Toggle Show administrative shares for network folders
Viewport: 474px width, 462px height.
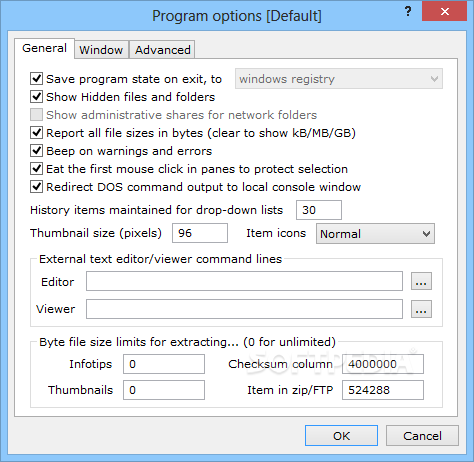click(x=36, y=115)
